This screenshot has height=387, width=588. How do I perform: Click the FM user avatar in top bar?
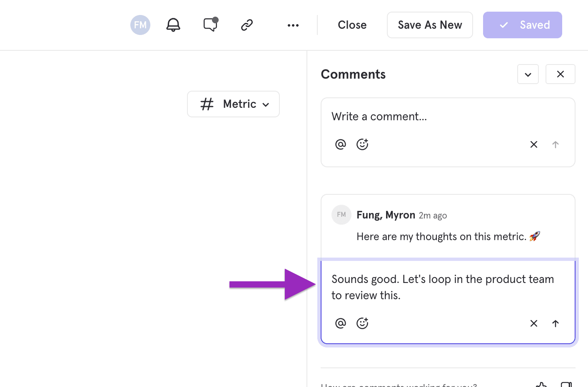140,25
